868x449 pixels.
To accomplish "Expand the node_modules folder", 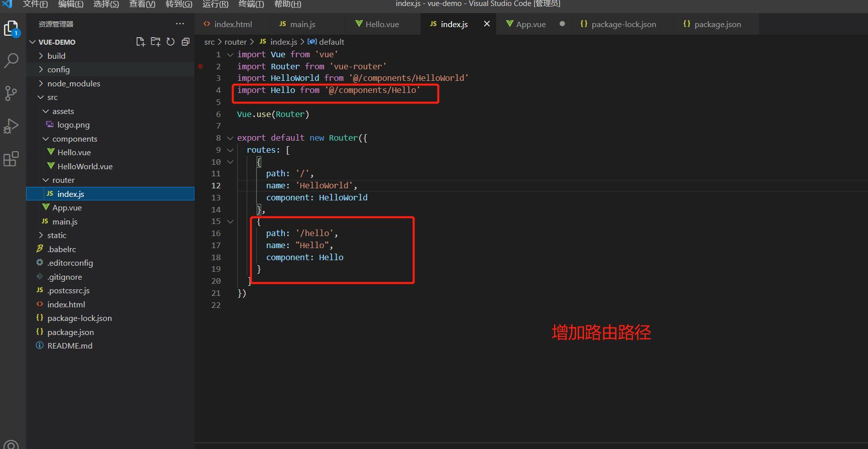I will click(x=41, y=83).
